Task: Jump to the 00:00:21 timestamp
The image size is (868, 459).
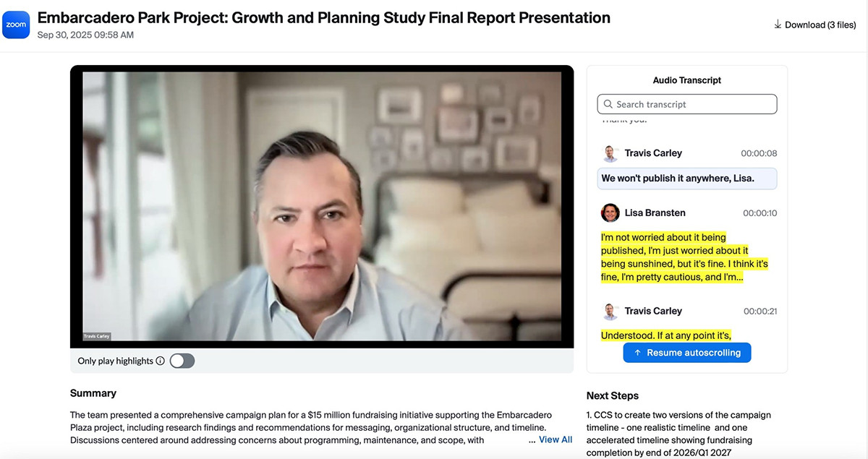Action: click(759, 312)
